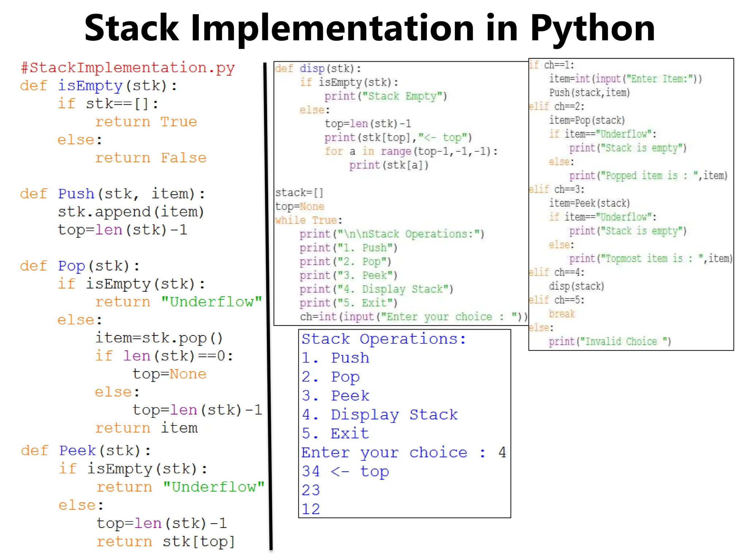Click the 'def Pop(stk):' function header
The image size is (747, 560).
[80, 266]
